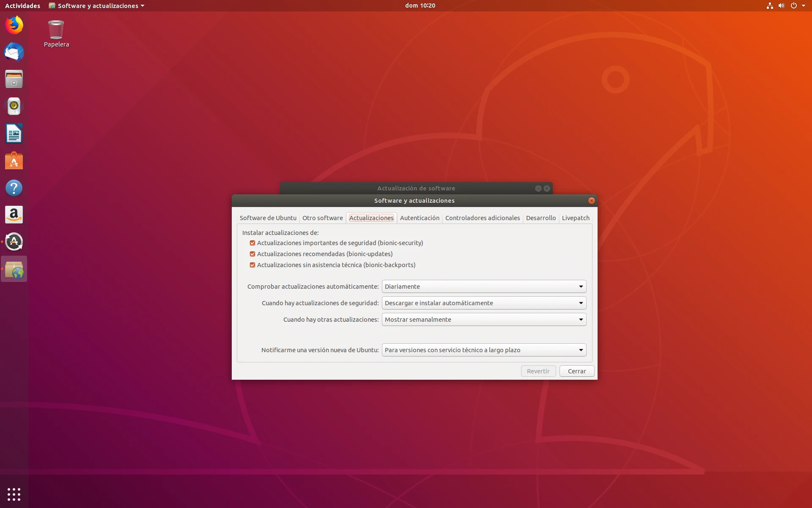
Task: Switch to the Otro software tab
Action: pyautogui.click(x=322, y=218)
